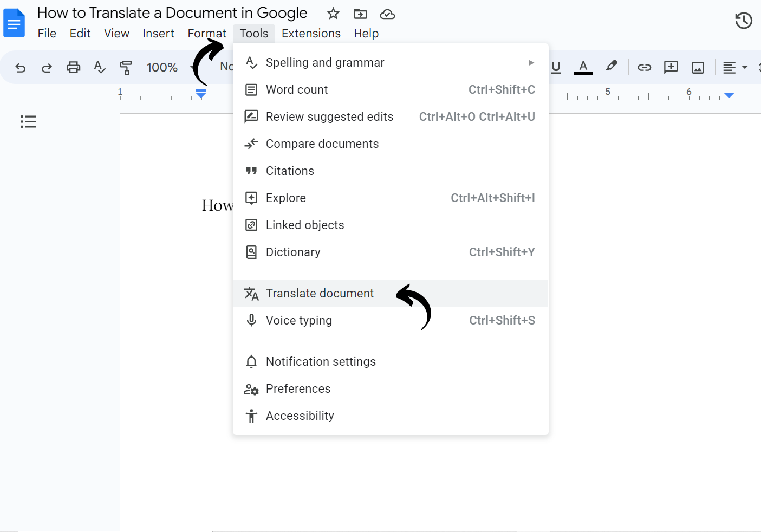Close the open Tools menu

(254, 33)
